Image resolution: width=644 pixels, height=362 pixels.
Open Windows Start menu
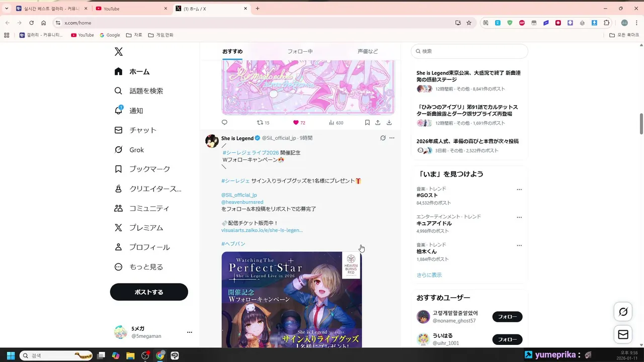tap(11, 355)
